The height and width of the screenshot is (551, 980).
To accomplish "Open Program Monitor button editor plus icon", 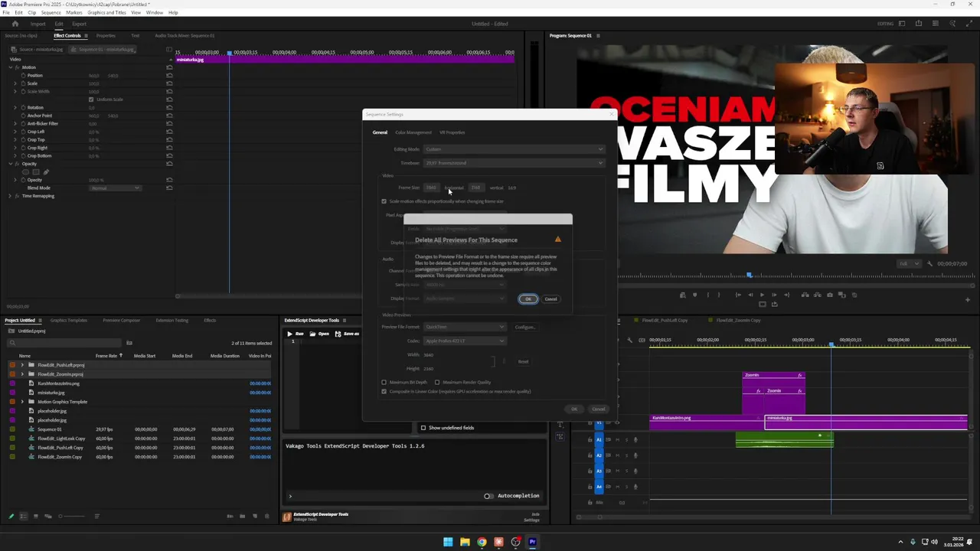I will coord(968,299).
